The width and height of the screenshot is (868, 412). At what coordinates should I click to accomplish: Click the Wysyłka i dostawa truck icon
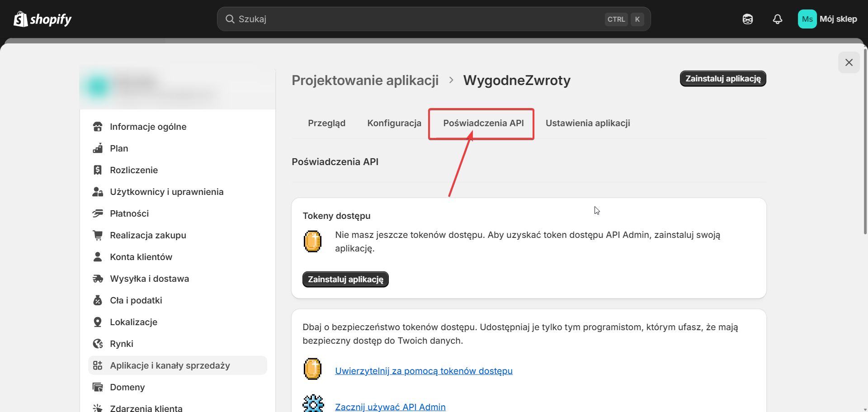[x=98, y=279]
